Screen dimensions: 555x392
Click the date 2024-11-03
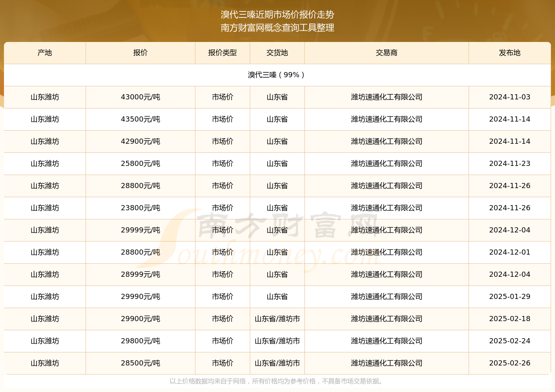point(509,97)
